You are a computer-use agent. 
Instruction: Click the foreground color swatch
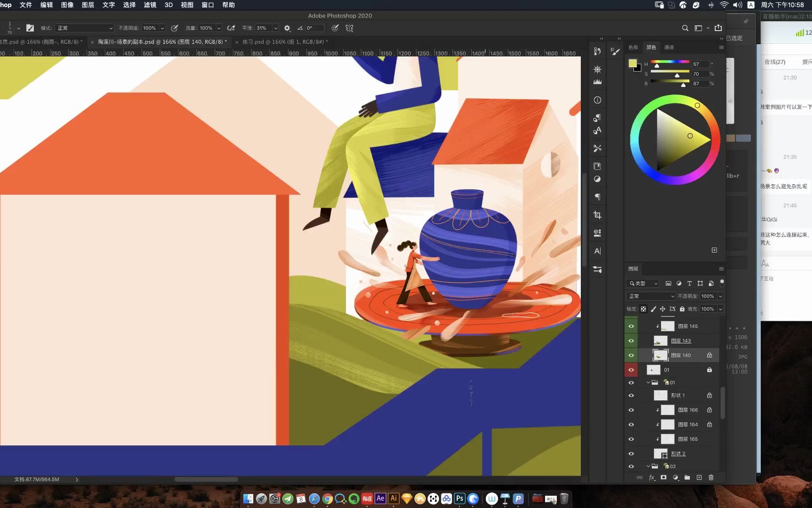point(632,63)
